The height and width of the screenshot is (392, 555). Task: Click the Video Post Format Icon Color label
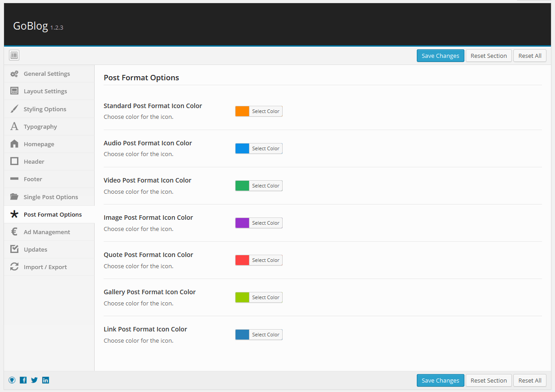(x=148, y=180)
